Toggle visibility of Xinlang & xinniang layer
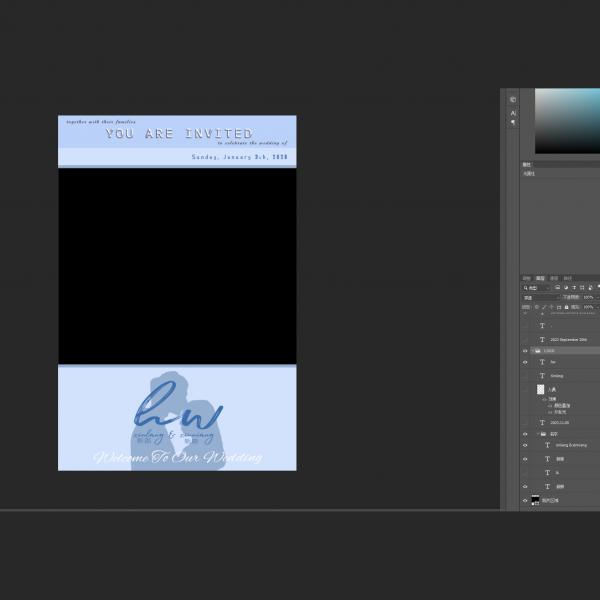The image size is (600, 600). [525, 445]
